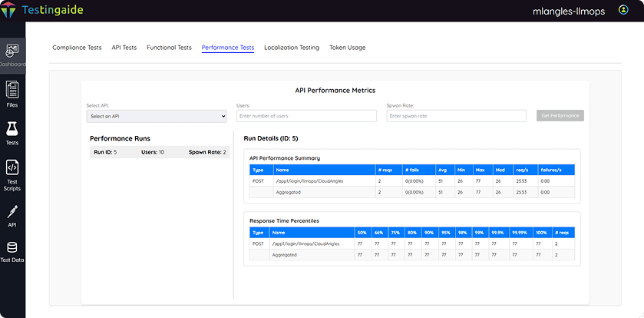The width and height of the screenshot is (644, 318).
Task: Click POST endpoint name in Performance Summary
Action: point(309,181)
